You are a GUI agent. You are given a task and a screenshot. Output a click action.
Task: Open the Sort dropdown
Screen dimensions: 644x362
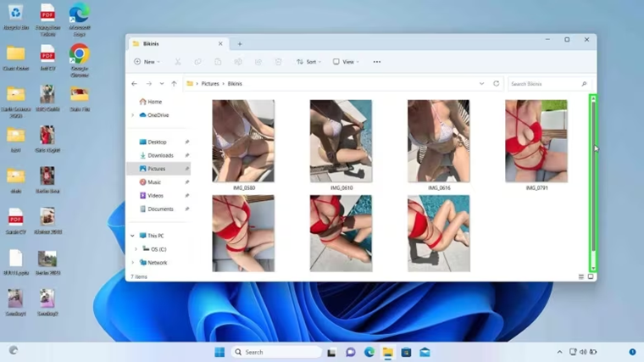[308, 62]
